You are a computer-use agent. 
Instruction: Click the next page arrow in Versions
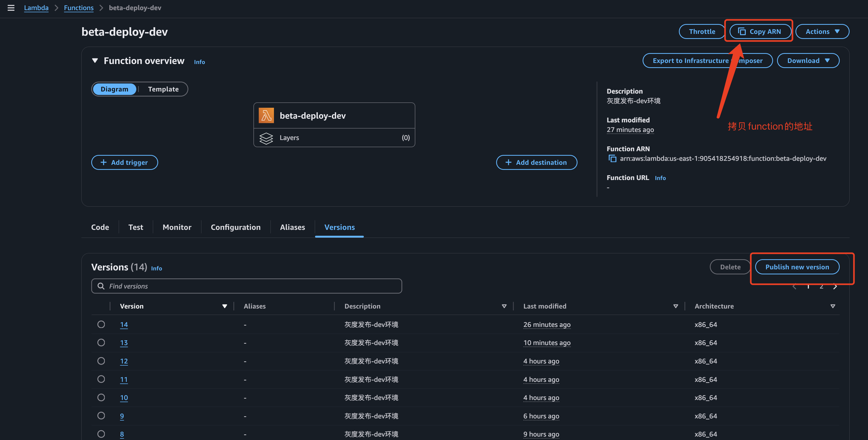tap(835, 287)
